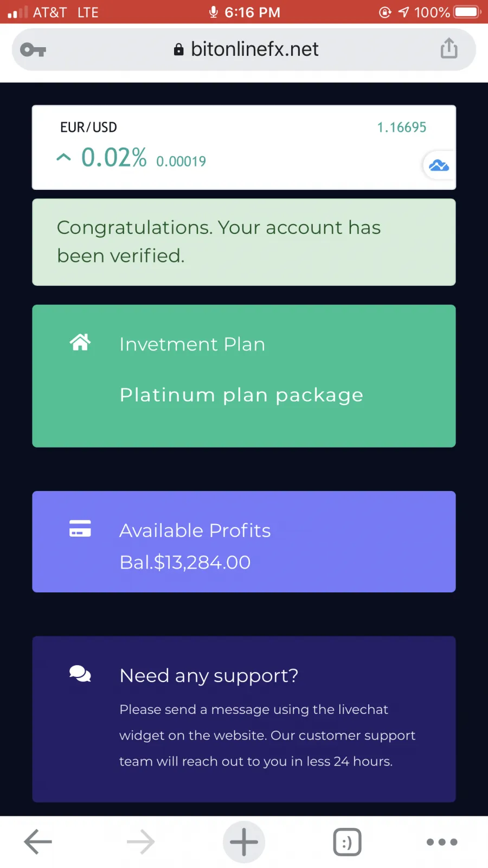488x868 pixels.
Task: Open the three-dot browser menu
Action: 442,842
